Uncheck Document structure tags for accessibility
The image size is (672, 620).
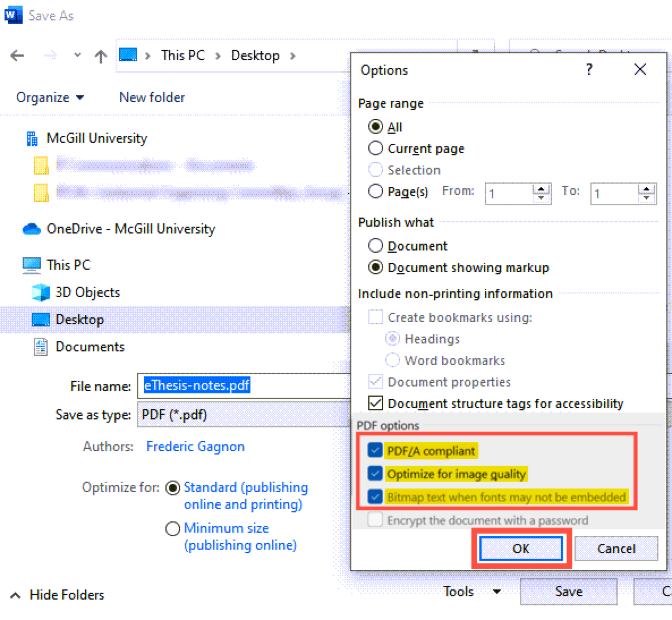click(375, 404)
